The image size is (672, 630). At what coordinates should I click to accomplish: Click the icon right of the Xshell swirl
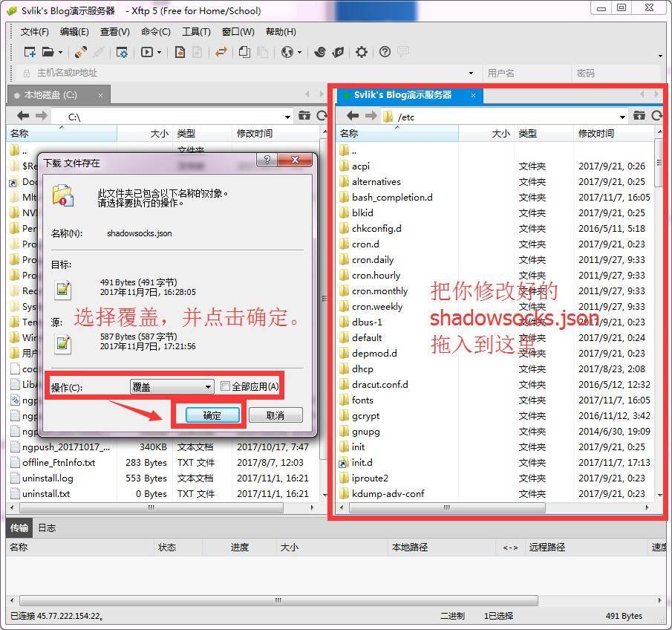[339, 52]
